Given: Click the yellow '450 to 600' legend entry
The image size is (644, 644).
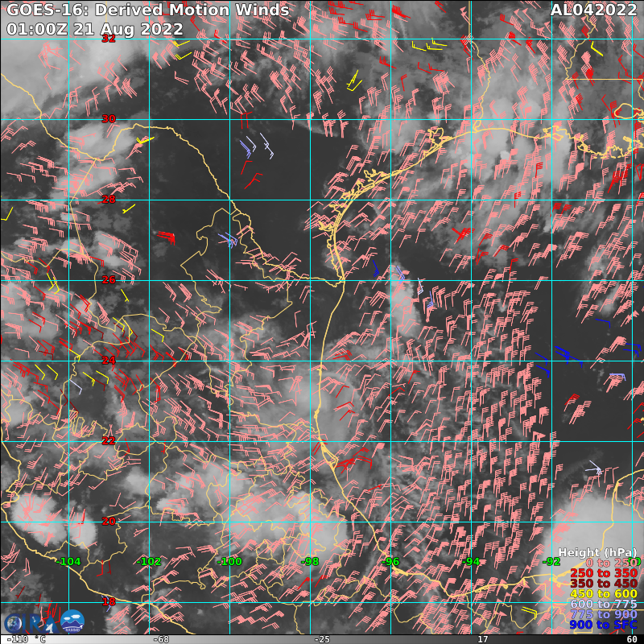Looking at the screenshot, I should [604, 594].
